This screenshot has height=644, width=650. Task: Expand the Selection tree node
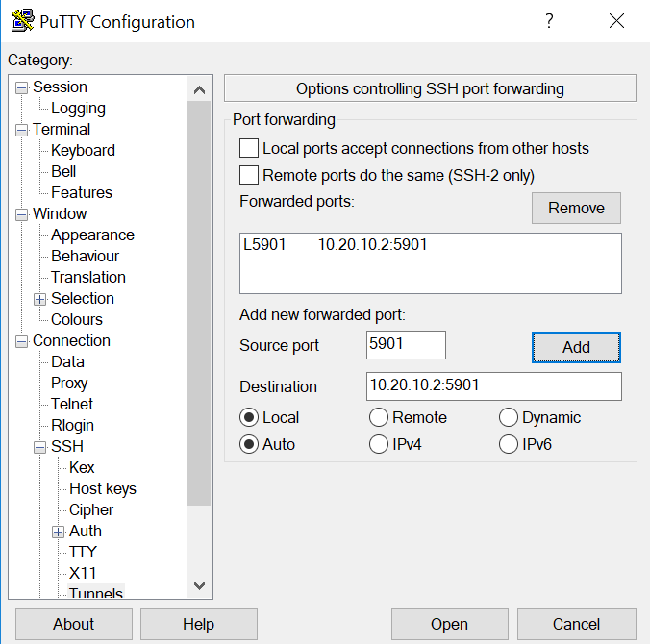pyautogui.click(x=39, y=299)
